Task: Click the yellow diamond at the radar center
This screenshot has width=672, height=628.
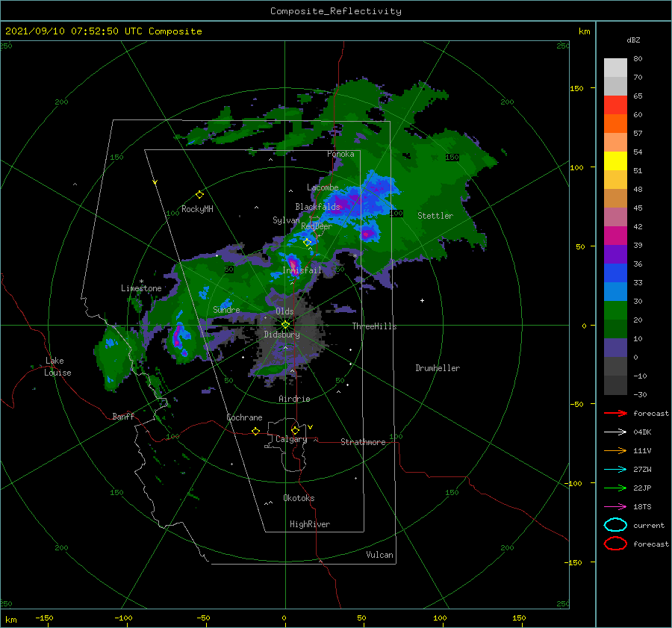Action: point(285,325)
